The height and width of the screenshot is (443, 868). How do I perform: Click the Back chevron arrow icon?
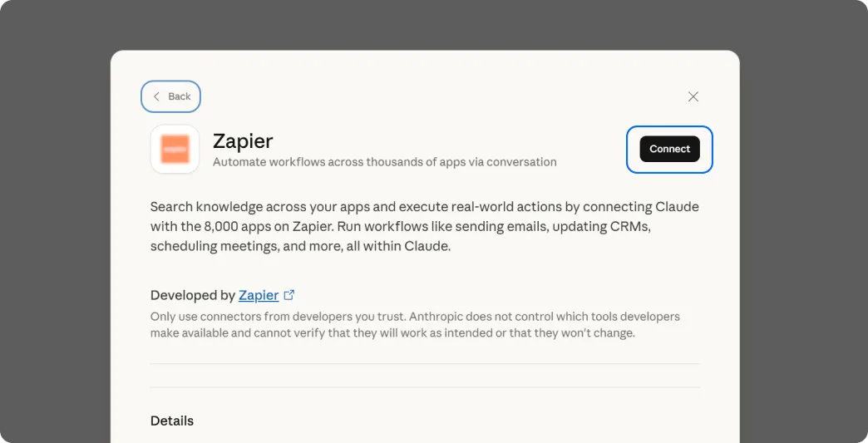pyautogui.click(x=156, y=96)
